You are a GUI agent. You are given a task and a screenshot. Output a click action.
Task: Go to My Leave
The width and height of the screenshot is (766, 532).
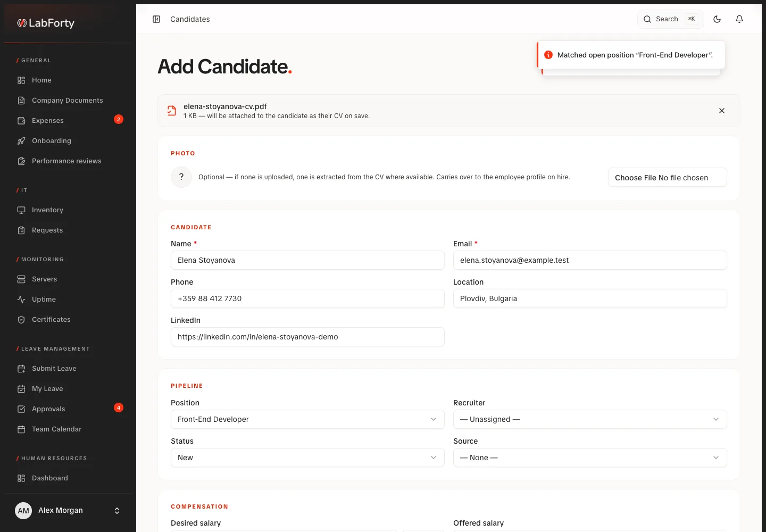68,389
